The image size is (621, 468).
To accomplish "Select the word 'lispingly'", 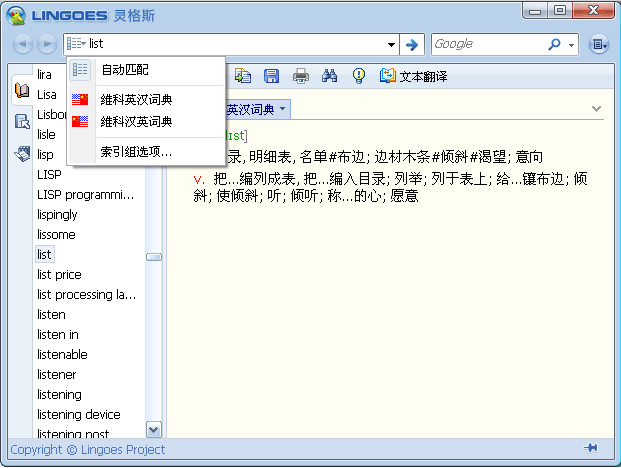I will 57,215.
